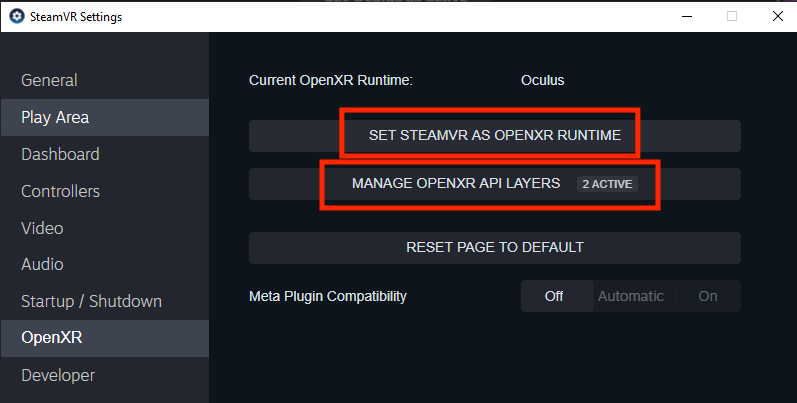Click Set SteamVR as OpenXR Runtime

tap(495, 136)
